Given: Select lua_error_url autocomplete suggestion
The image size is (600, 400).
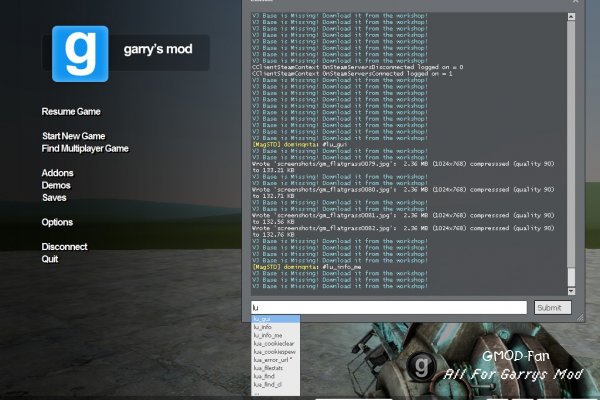Looking at the screenshot, I should (275, 360).
